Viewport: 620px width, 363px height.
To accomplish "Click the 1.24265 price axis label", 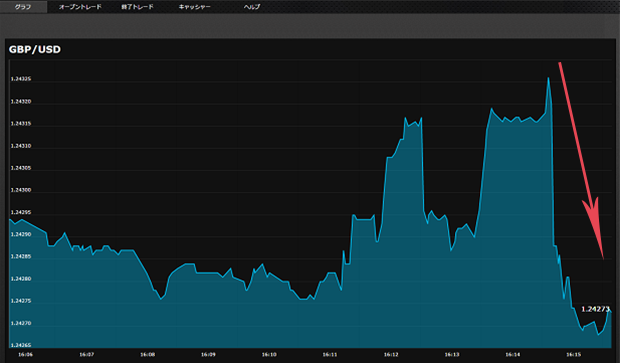I will tap(21, 345).
